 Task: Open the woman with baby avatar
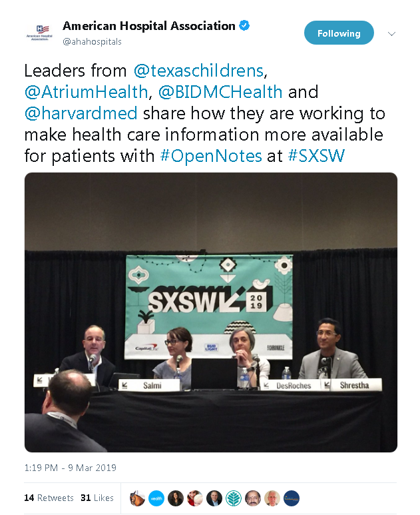coord(195,498)
